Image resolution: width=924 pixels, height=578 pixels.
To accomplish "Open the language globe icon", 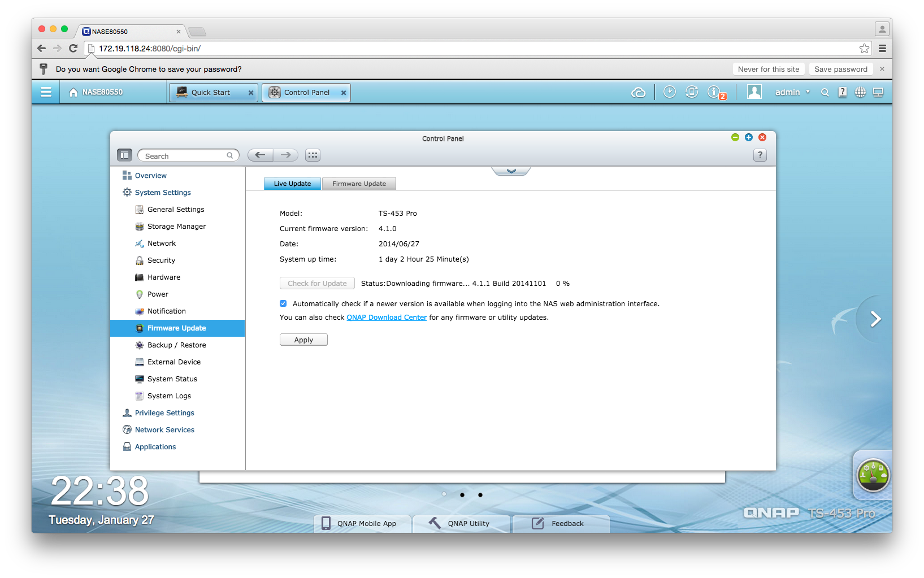I will [x=860, y=92].
